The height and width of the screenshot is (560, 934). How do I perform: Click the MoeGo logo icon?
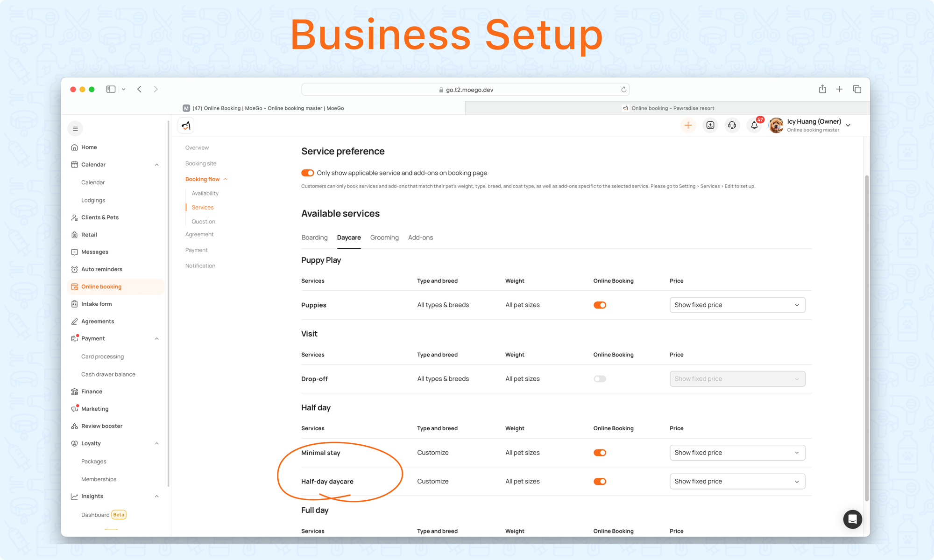(186, 126)
